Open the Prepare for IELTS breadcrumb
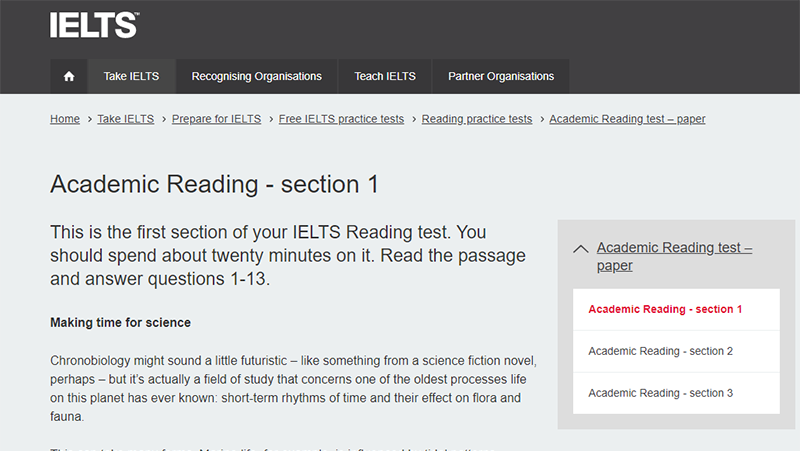 [x=216, y=119]
